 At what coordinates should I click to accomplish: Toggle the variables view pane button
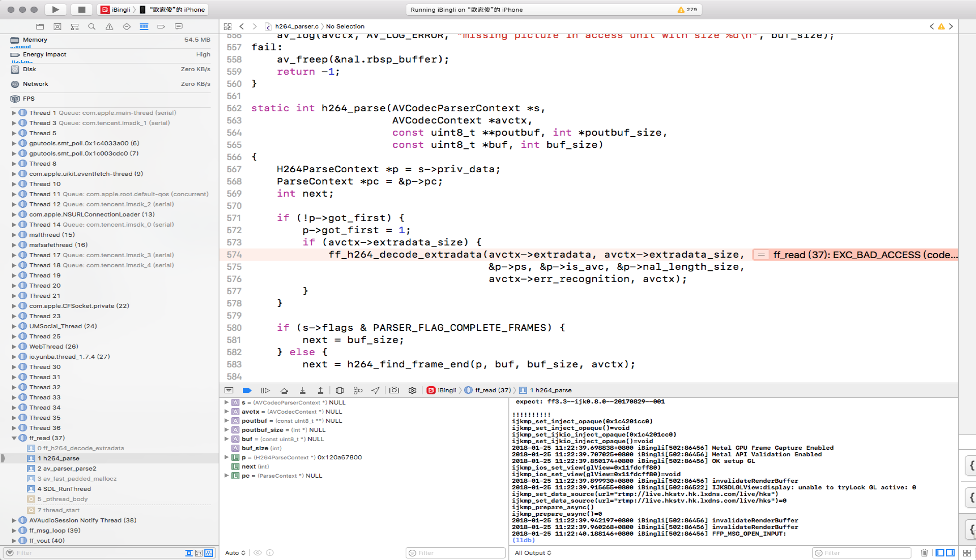click(x=940, y=553)
